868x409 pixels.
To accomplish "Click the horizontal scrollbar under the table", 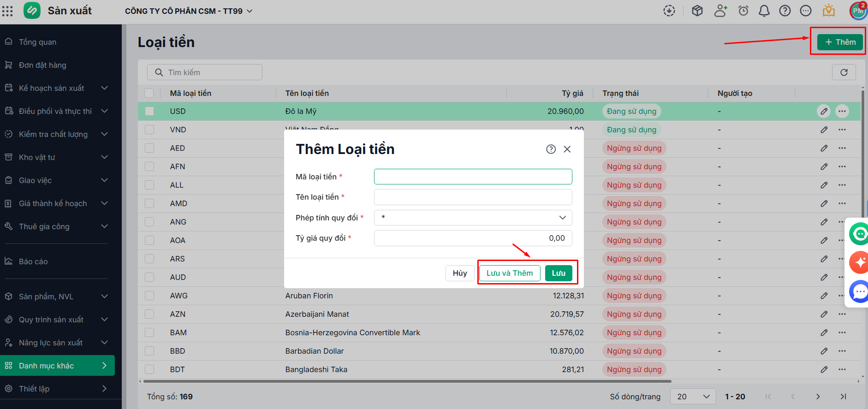I will point(407,381).
